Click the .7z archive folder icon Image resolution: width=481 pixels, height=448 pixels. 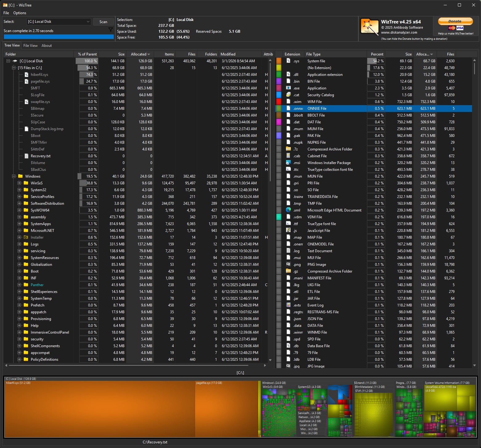pyautogui.click(x=288, y=149)
